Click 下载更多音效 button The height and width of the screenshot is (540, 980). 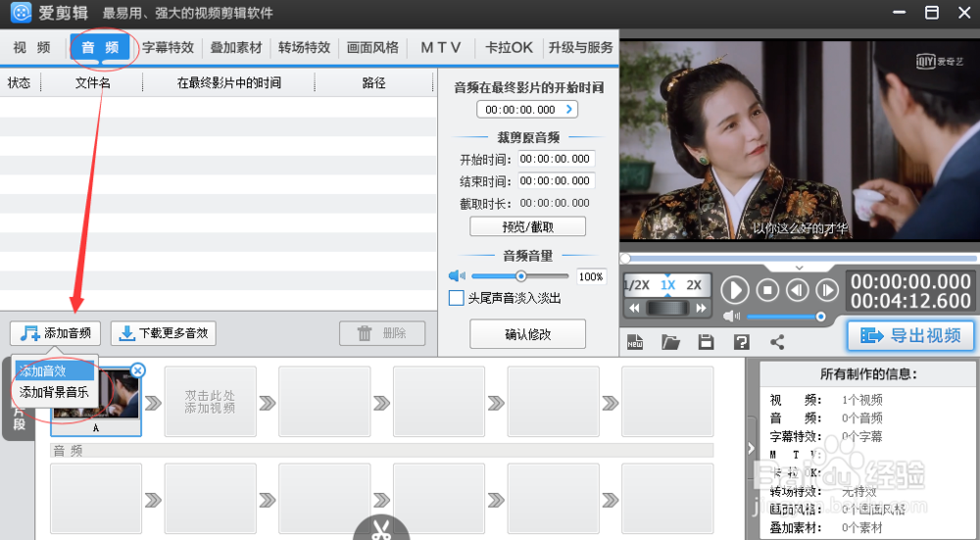[x=164, y=333]
